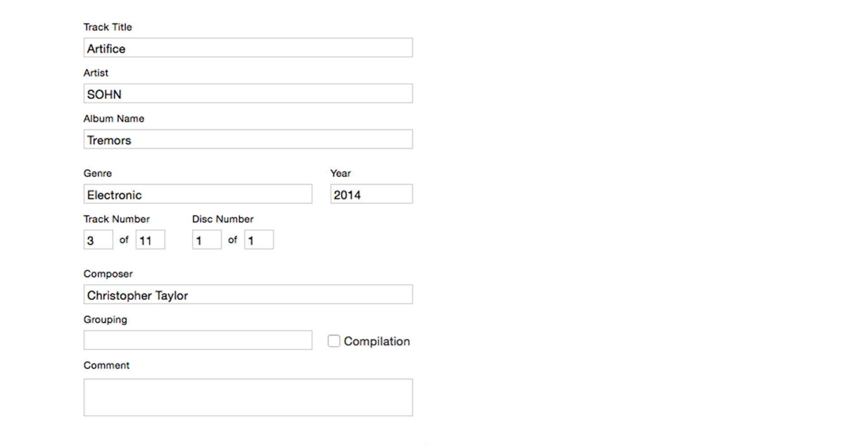
Task: Focus the total discs box after 'of'
Action: pyautogui.click(x=259, y=240)
